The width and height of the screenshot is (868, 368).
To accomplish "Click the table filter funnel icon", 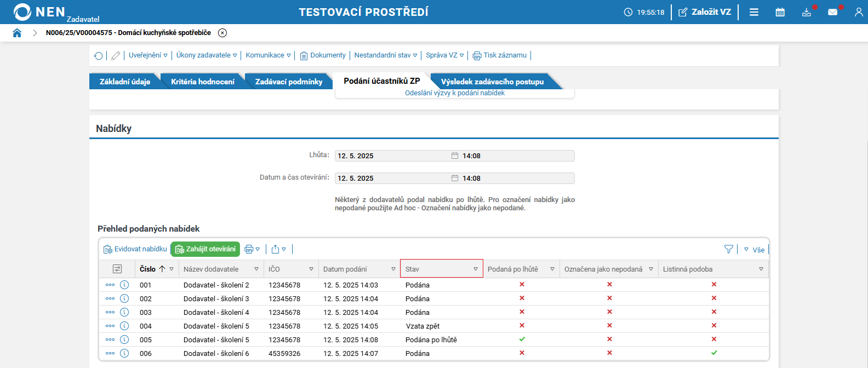I will (x=729, y=249).
